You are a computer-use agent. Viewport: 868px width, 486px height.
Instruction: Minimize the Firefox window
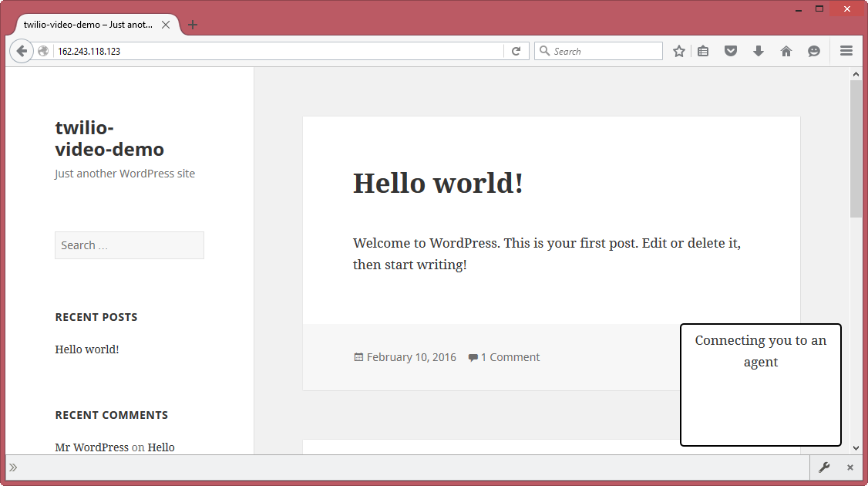click(x=799, y=9)
